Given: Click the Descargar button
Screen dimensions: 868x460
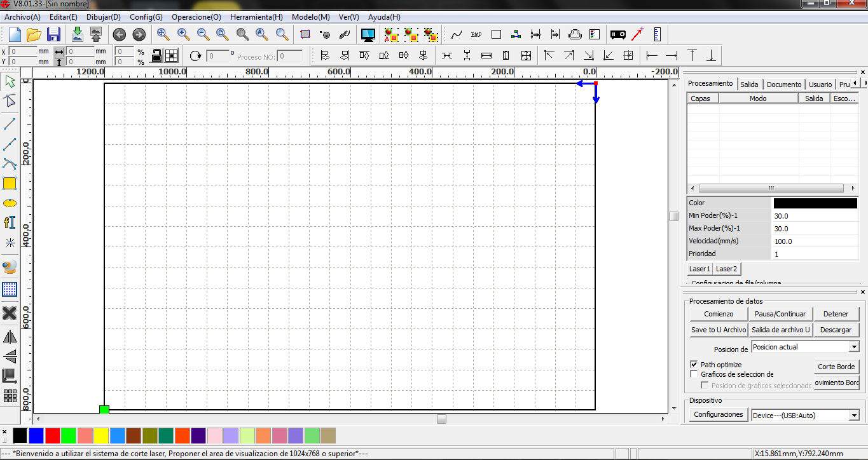Looking at the screenshot, I should pos(836,329).
